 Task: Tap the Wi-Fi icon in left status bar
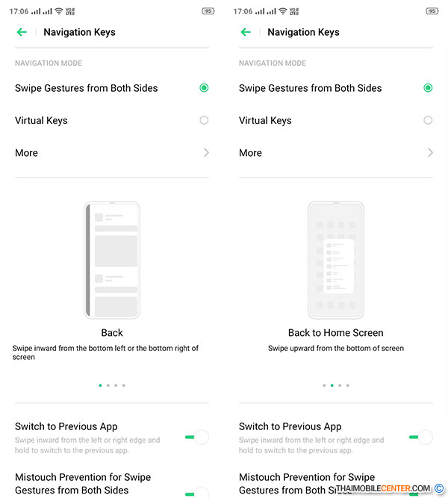pyautogui.click(x=58, y=11)
